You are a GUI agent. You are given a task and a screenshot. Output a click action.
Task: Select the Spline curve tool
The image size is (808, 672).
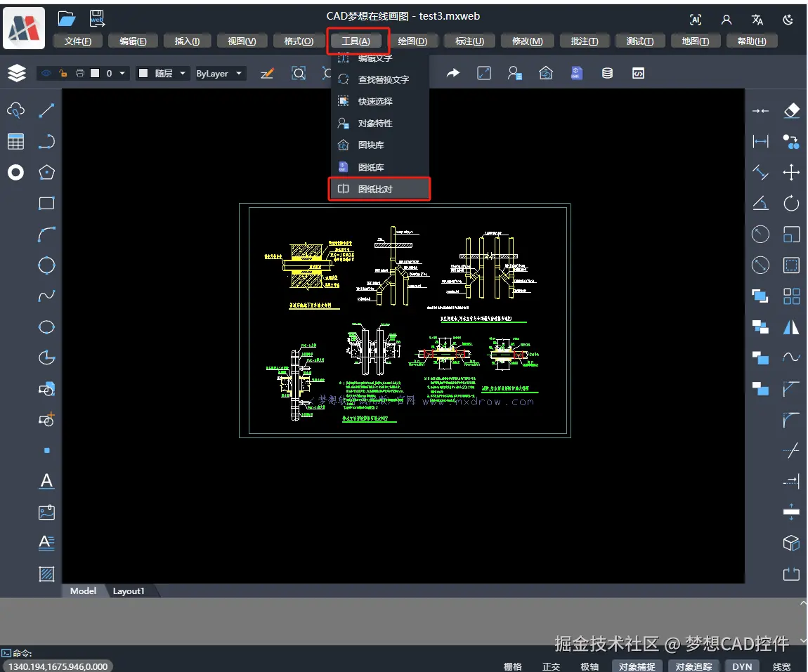pyautogui.click(x=46, y=296)
